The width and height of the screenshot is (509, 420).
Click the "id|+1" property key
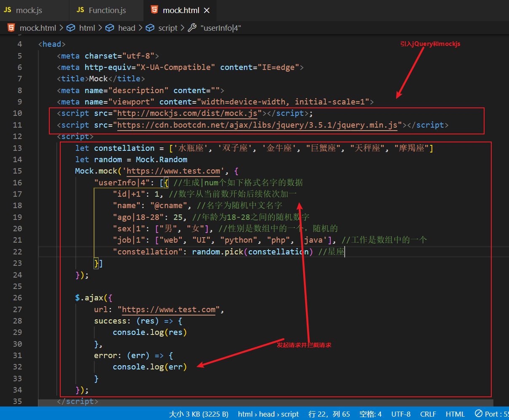click(129, 194)
